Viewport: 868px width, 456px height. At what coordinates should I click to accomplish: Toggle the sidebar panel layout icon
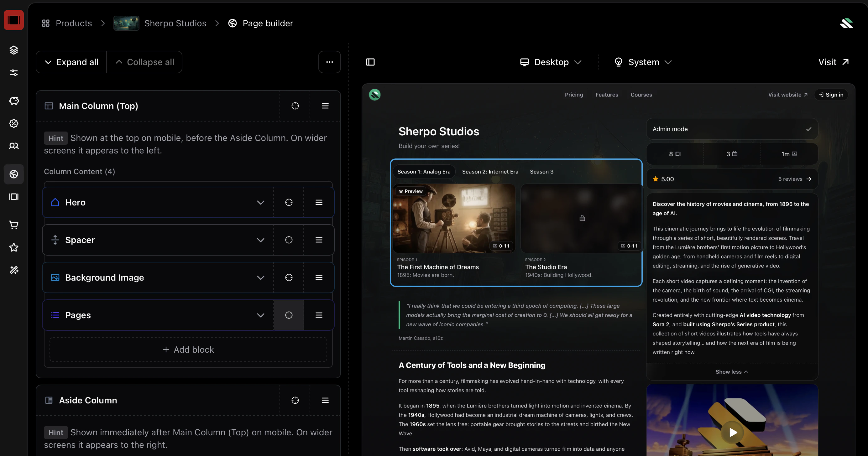tap(370, 62)
